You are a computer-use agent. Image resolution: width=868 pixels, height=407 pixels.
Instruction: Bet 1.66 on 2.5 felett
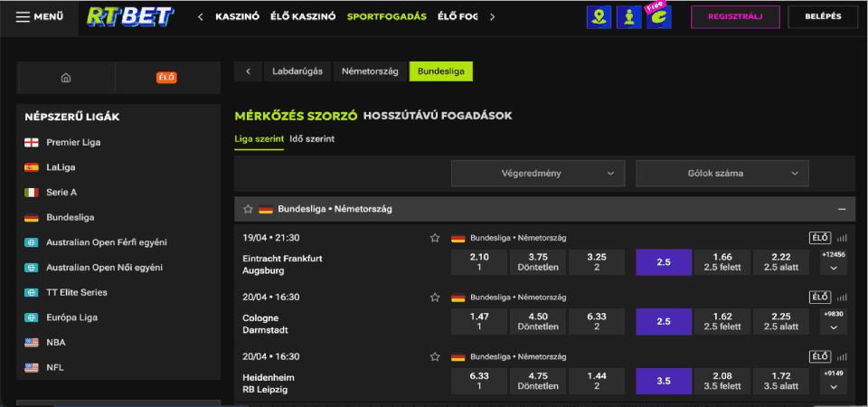[x=722, y=262]
